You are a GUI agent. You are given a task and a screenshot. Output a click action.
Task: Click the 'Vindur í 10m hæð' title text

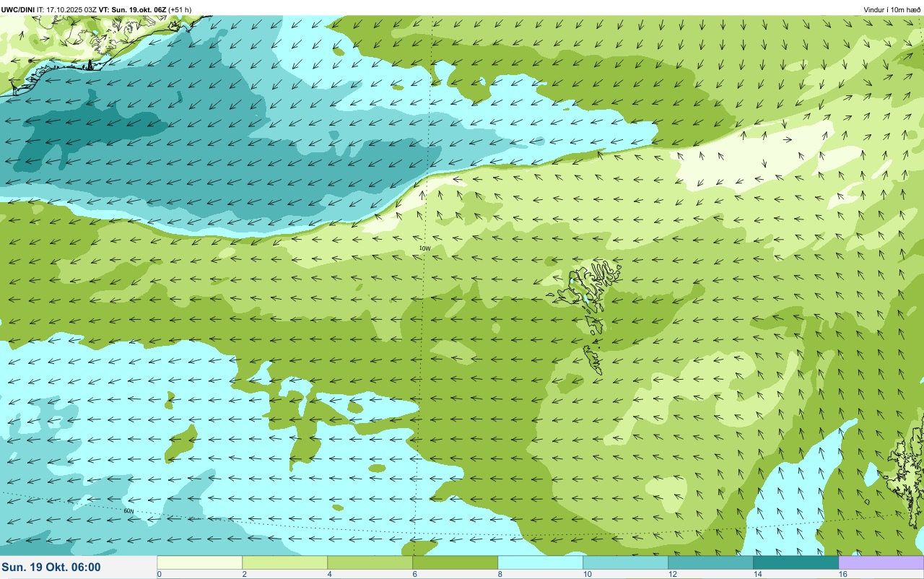coord(892,9)
